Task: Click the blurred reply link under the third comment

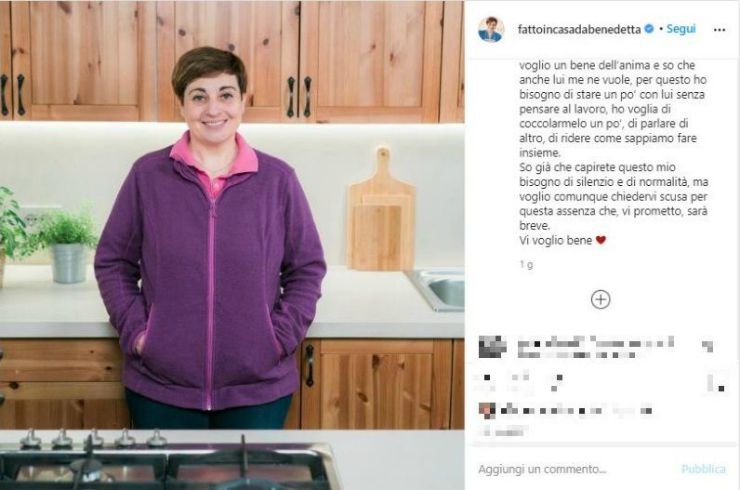Action: pyautogui.click(x=505, y=431)
